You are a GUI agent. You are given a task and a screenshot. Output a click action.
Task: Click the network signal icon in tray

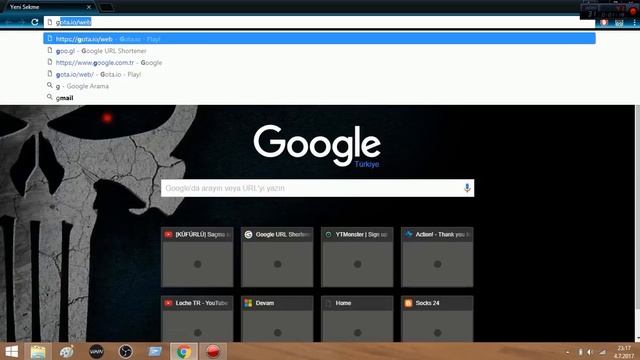coord(602,352)
